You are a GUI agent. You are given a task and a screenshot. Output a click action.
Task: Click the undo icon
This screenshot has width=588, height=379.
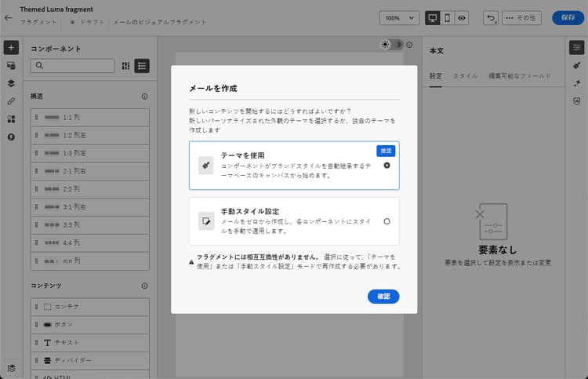(491, 18)
